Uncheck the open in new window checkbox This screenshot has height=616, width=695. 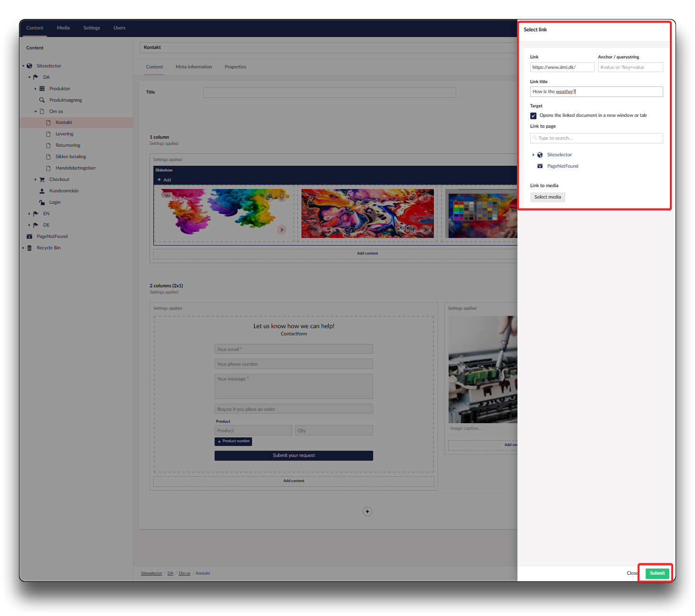[x=534, y=116]
